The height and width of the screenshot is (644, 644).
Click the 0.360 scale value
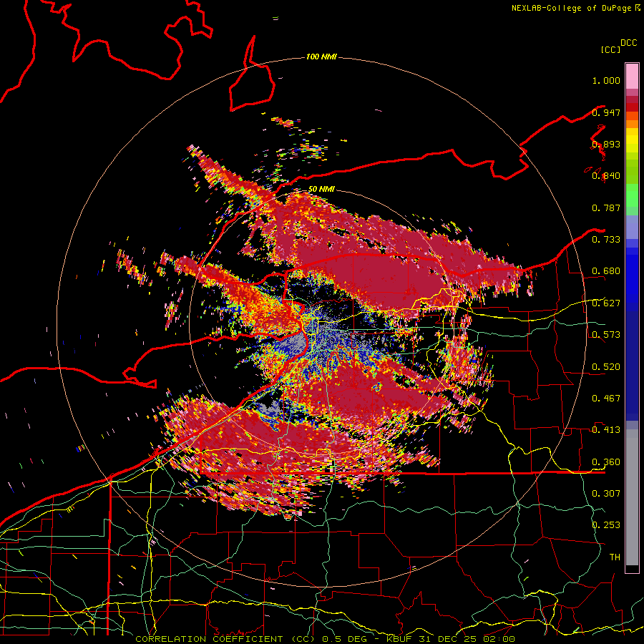[x=606, y=462]
